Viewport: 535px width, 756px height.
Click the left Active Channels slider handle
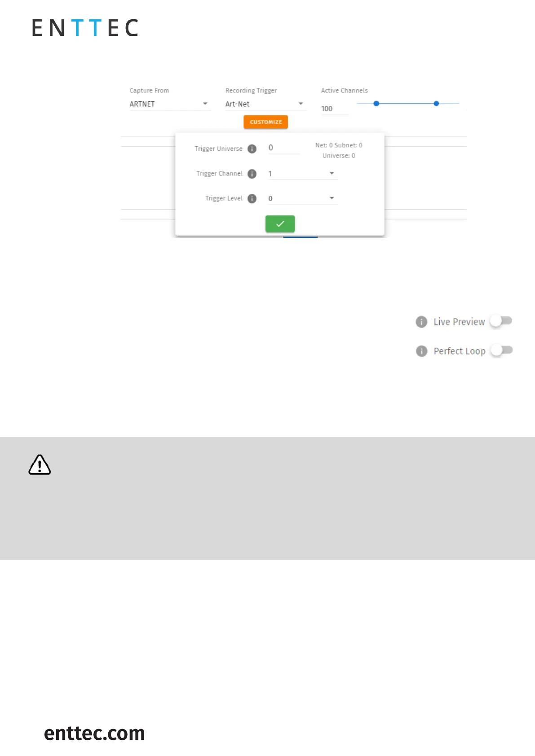[x=376, y=104]
